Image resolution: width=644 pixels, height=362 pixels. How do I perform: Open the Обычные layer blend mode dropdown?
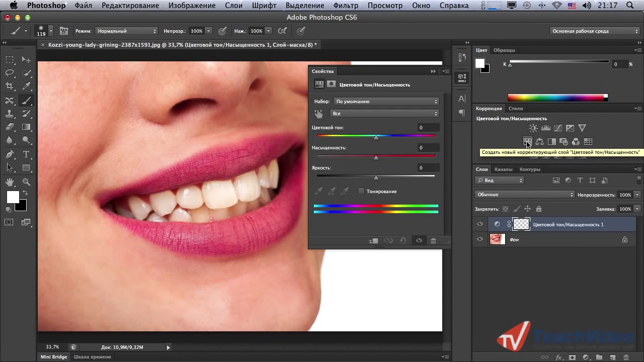tap(524, 195)
